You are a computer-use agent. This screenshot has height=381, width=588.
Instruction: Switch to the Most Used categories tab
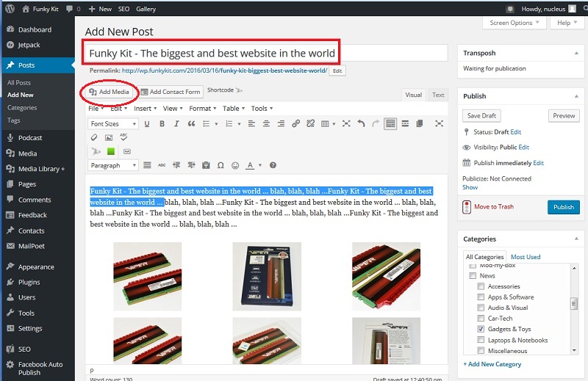(x=526, y=257)
